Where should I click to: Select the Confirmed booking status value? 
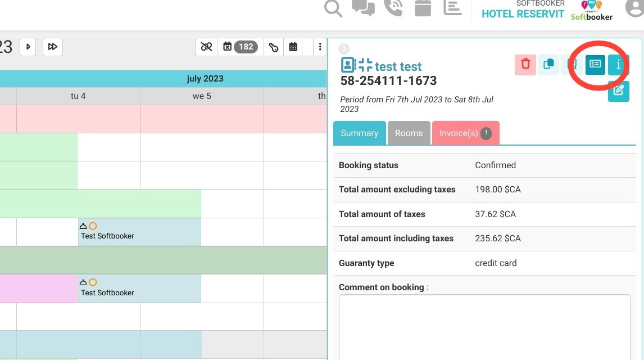495,165
